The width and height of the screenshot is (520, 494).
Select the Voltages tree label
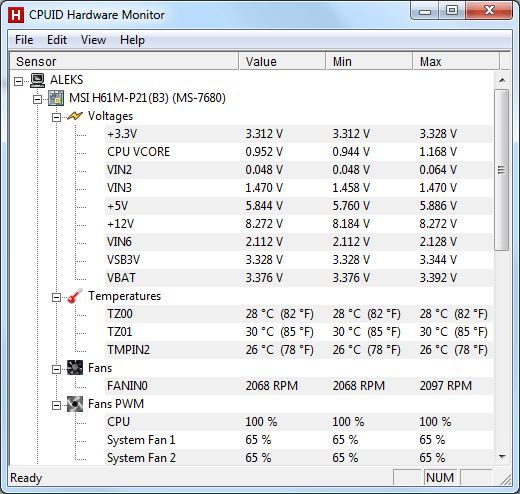(110, 116)
